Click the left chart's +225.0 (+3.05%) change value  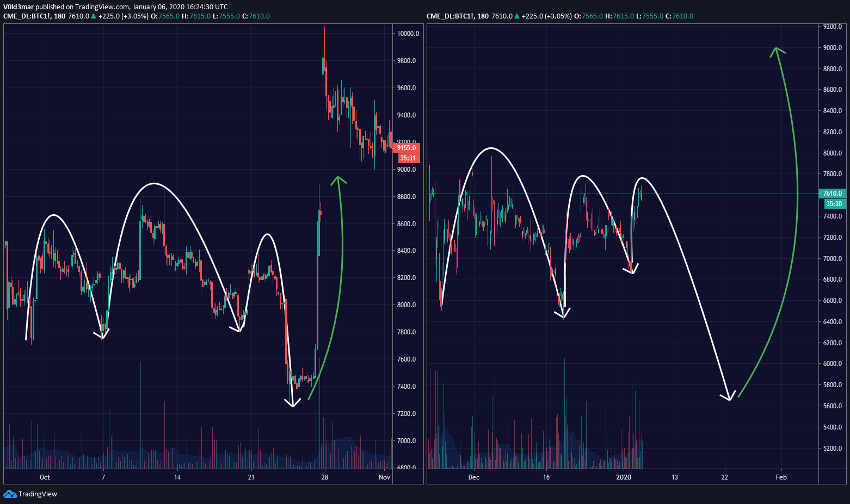coord(123,16)
